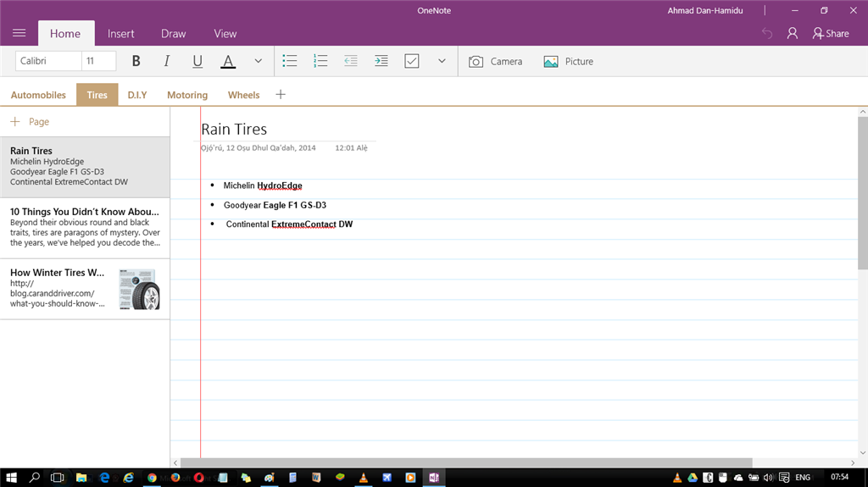Switch to the Draw ribbon tab
This screenshot has height=487, width=868.
pos(173,34)
